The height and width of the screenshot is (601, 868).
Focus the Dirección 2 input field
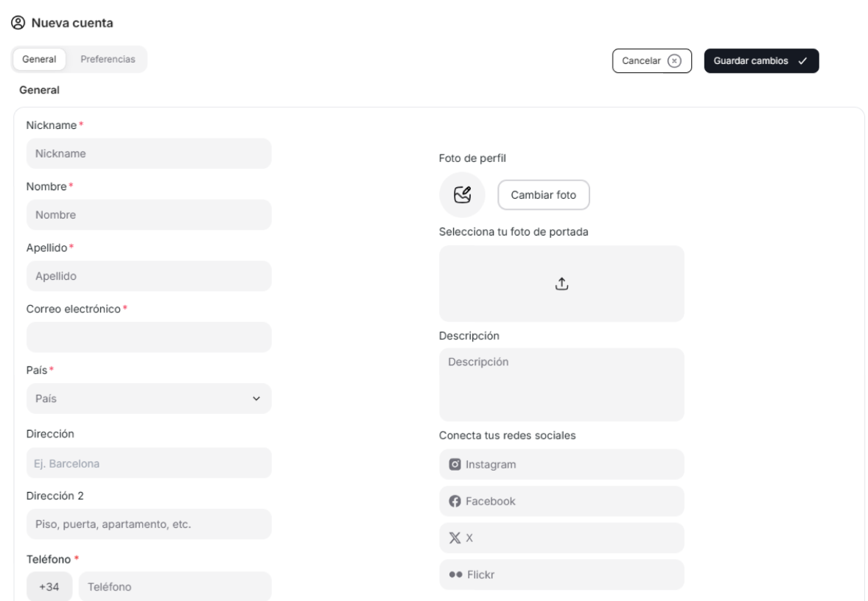coord(149,524)
